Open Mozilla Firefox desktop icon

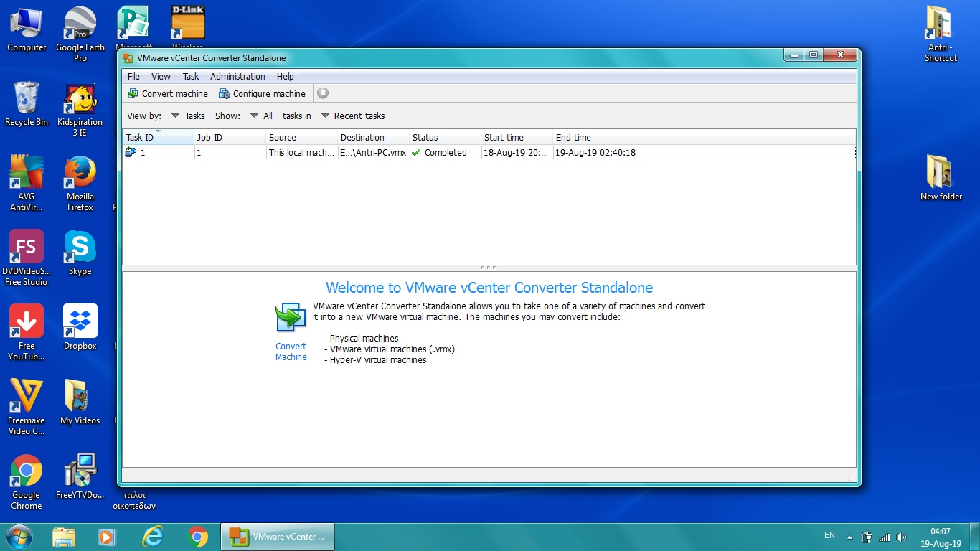click(80, 184)
